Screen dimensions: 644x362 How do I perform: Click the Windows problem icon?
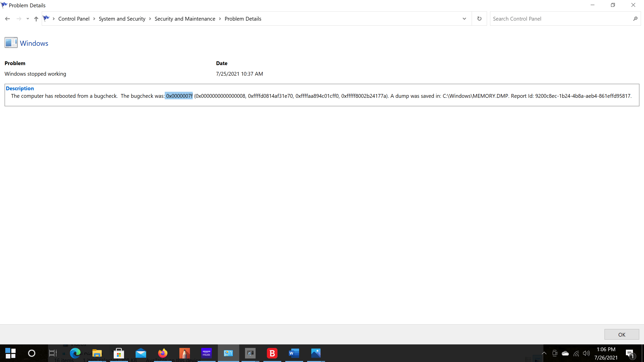point(11,43)
